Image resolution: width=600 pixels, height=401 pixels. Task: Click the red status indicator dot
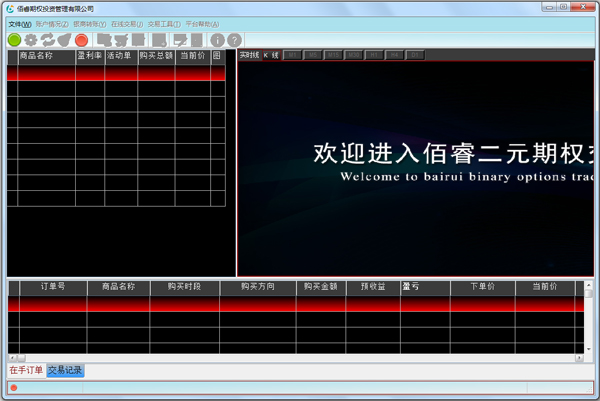[x=14, y=388]
